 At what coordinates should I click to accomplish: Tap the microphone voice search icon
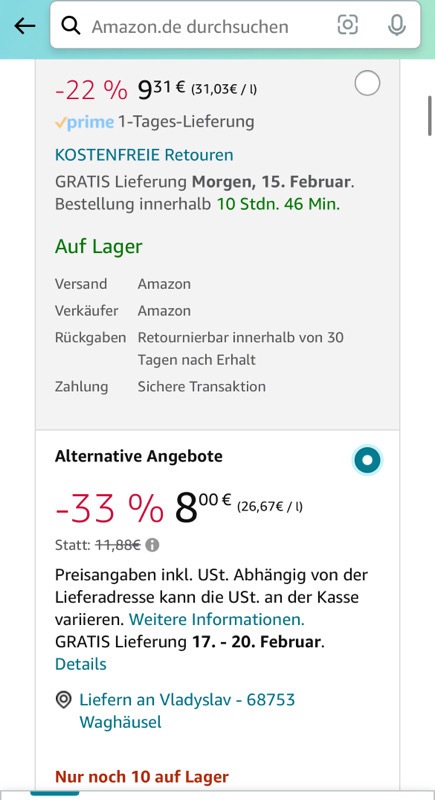coord(397,25)
